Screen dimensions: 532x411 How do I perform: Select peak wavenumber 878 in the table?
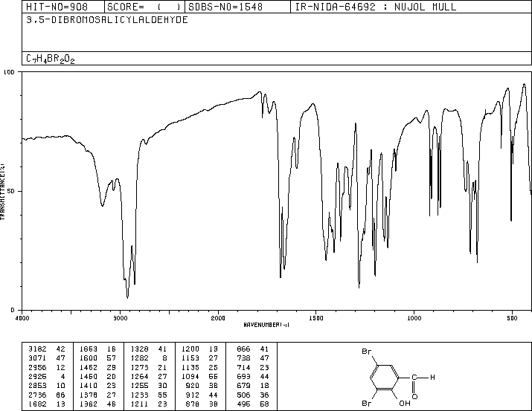coord(193,404)
